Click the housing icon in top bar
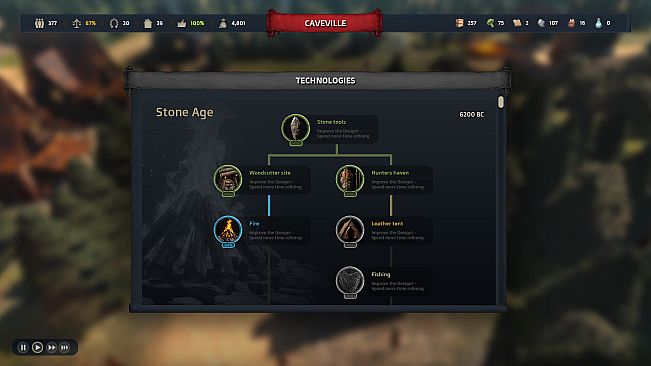Viewport: 651px width, 366px height. 148,23
